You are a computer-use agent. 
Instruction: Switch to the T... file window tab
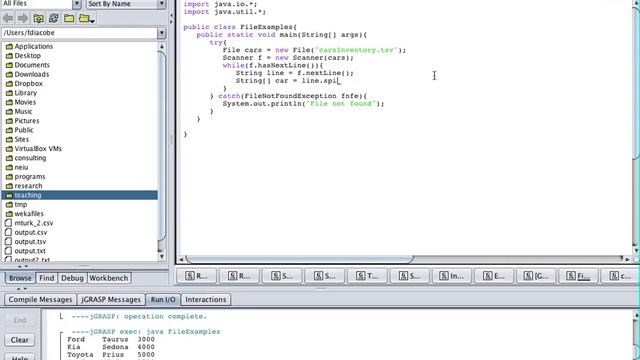coord(367,276)
